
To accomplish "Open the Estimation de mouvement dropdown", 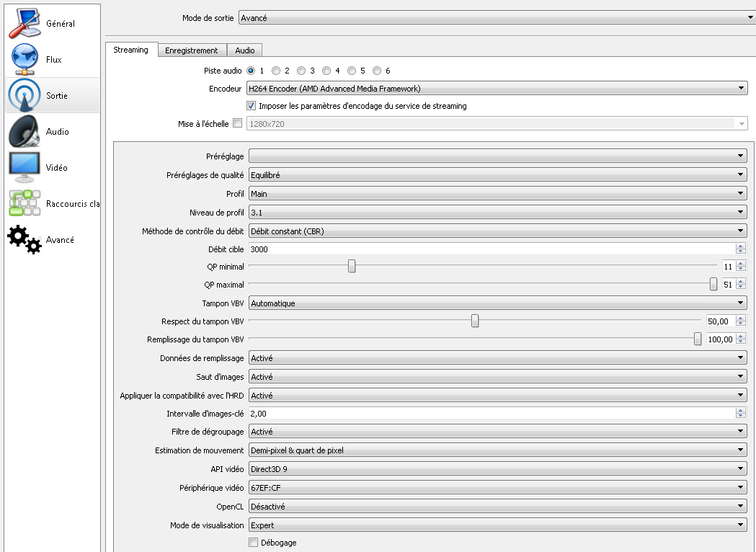I will click(497, 450).
